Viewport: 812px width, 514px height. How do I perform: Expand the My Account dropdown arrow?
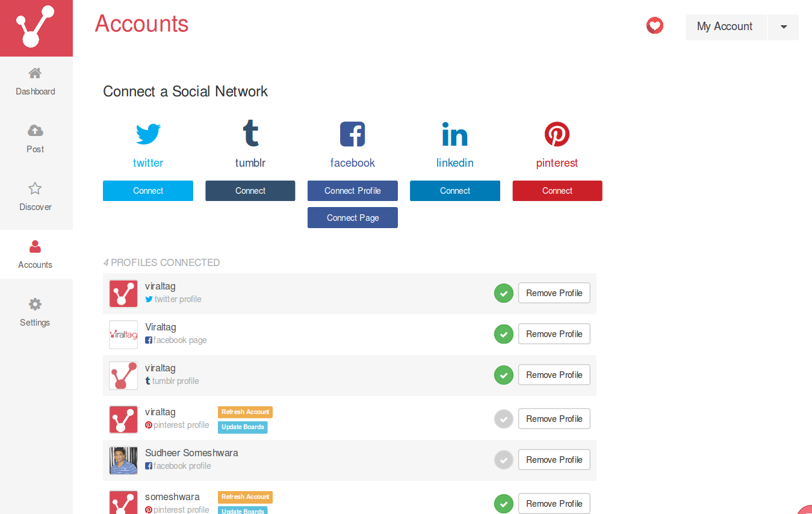coord(783,27)
